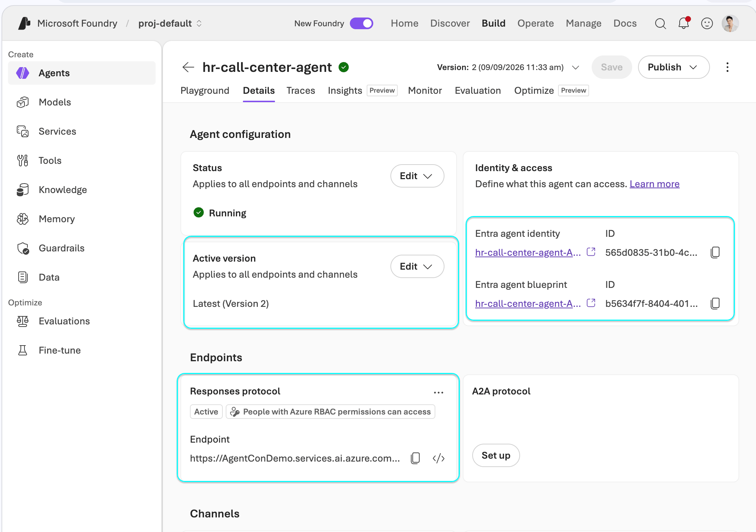Open the Traces tab
The width and height of the screenshot is (756, 532).
point(301,90)
